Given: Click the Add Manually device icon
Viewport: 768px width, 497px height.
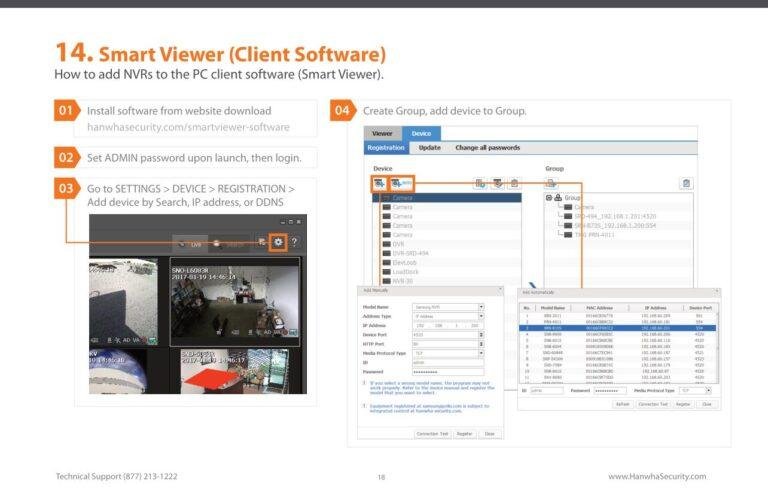Looking at the screenshot, I should point(380,184).
